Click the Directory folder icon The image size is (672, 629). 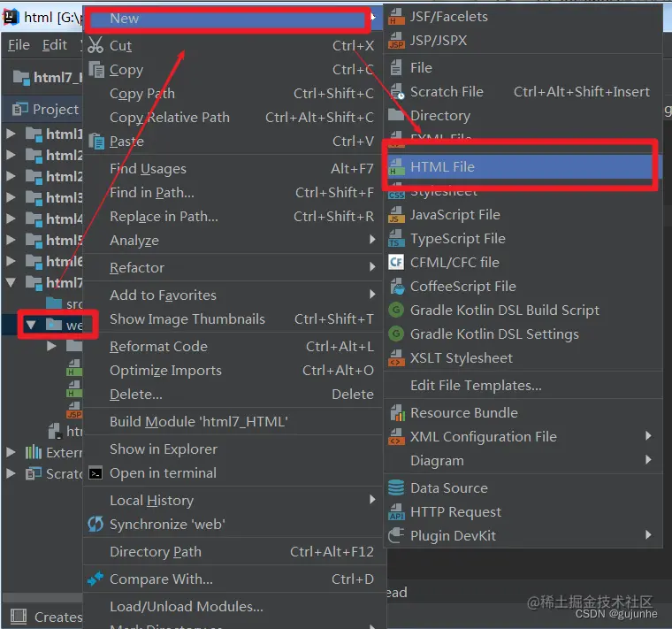coord(396,115)
